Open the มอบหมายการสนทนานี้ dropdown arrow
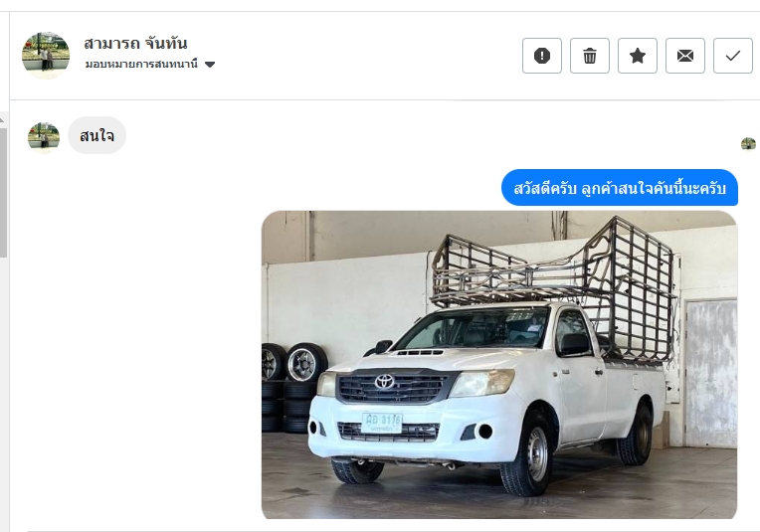This screenshot has width=760, height=532. click(210, 65)
